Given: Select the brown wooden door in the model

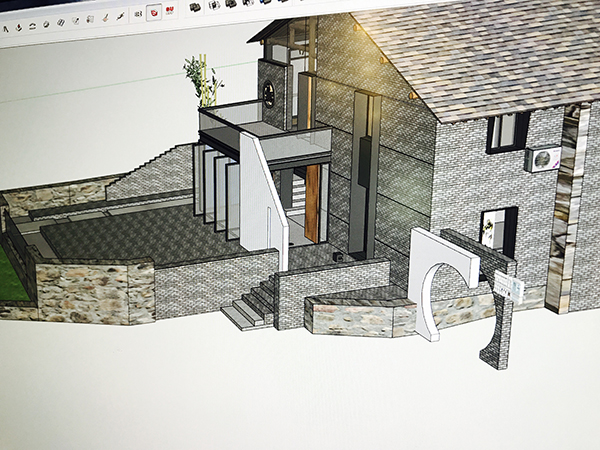Looking at the screenshot, I should pos(312,203).
